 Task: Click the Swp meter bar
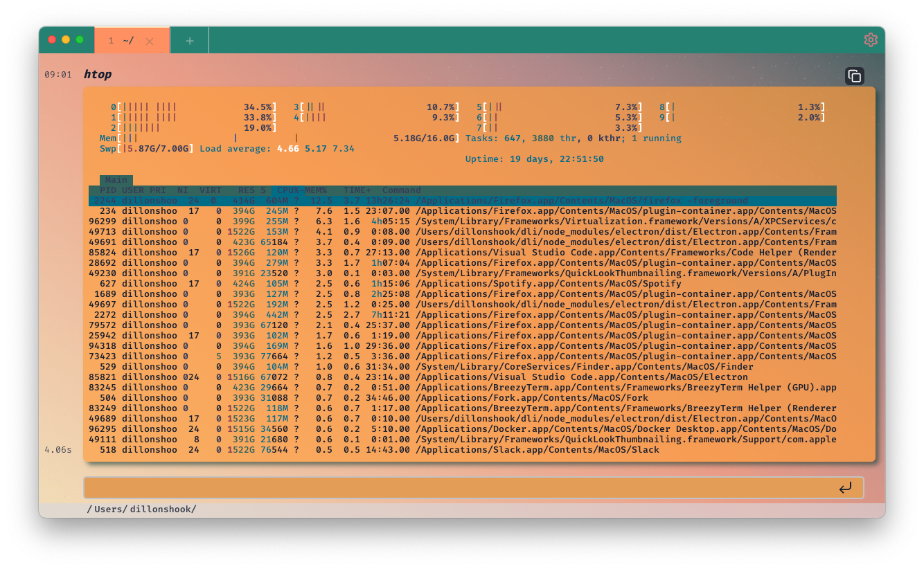[x=152, y=148]
